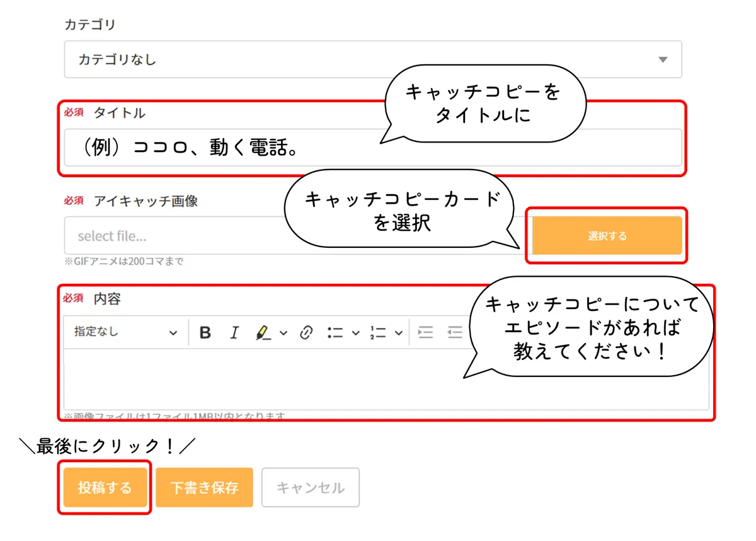
Task: Click the キャンセル cancel button
Action: [311, 487]
